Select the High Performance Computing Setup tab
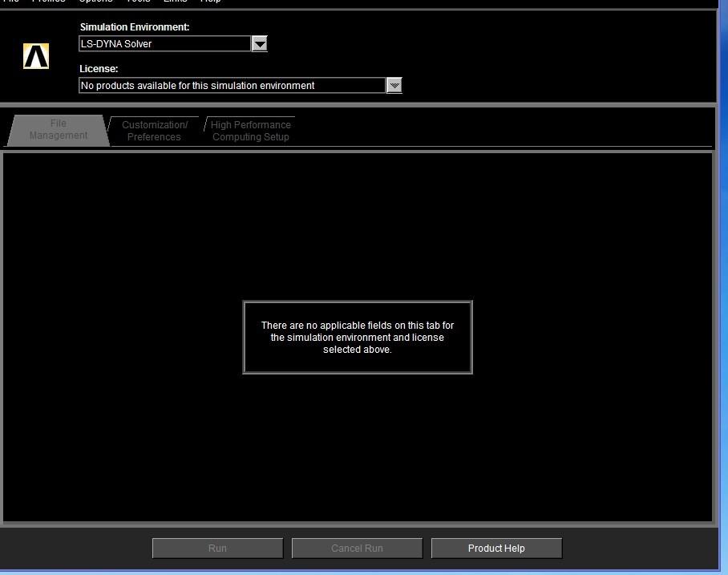The width and height of the screenshot is (728, 575). click(250, 131)
